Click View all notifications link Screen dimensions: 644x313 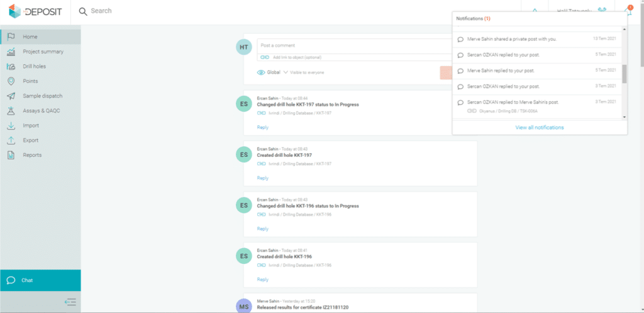coord(539,127)
